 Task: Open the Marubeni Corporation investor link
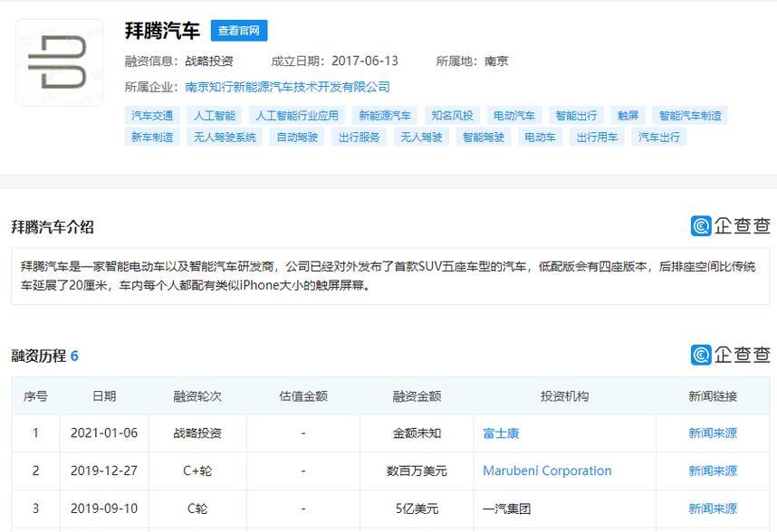tap(547, 470)
